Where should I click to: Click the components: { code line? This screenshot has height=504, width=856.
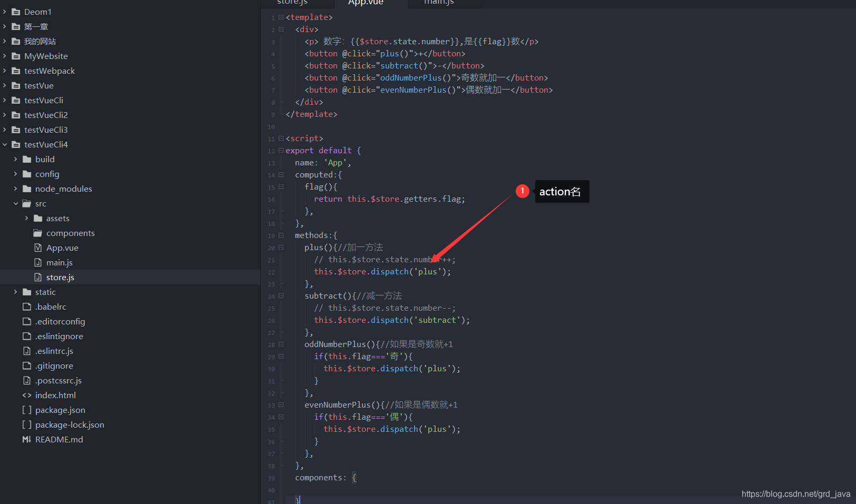tap(326, 478)
